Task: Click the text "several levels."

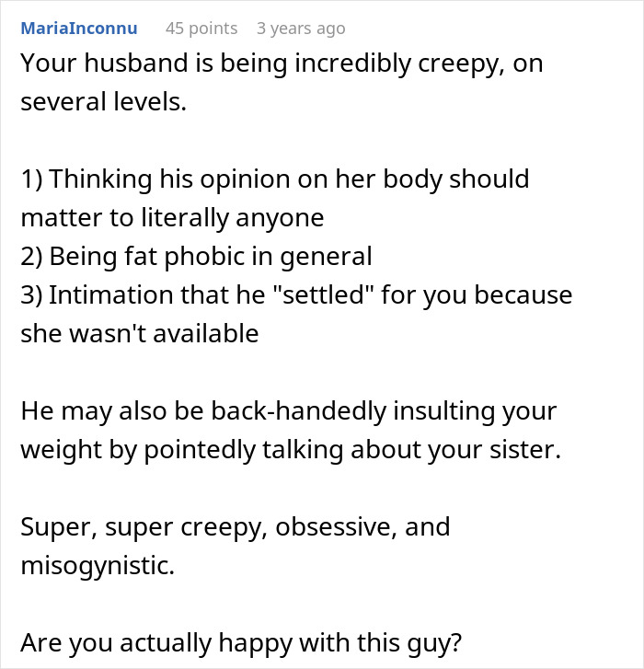Action: [x=103, y=101]
